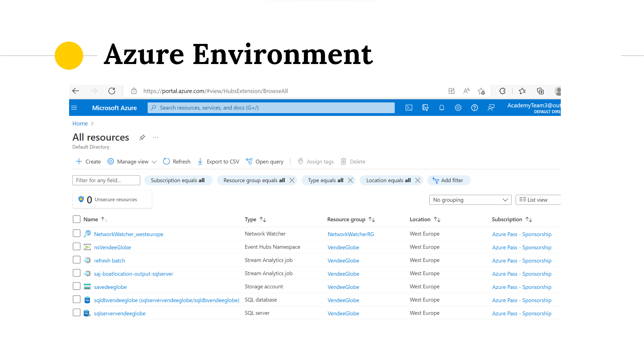644x362 pixels.
Task: Click Refresh in the command bar
Action: click(177, 162)
